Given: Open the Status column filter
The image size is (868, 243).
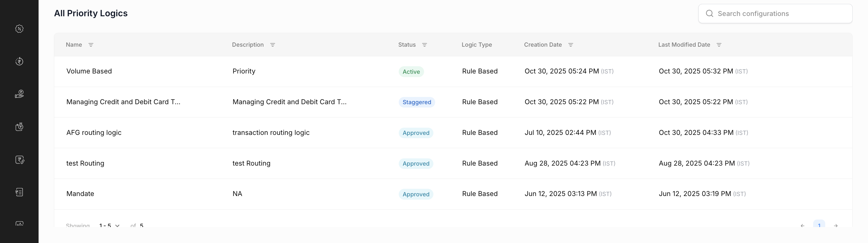Looking at the screenshot, I should click(x=424, y=45).
